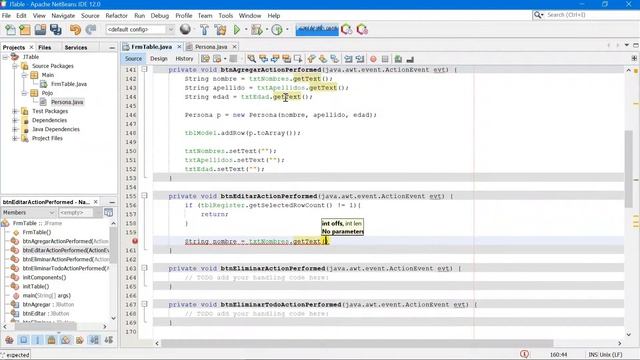Click the Find Selection magnifier icon

click(x=251, y=59)
